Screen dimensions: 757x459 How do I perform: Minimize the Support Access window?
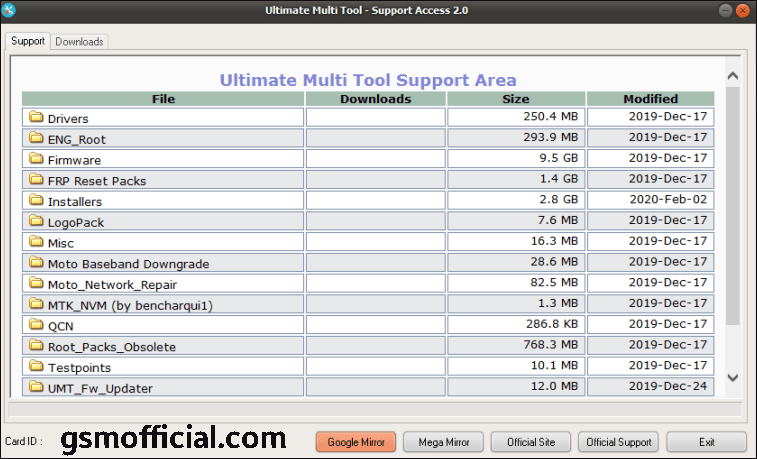[x=725, y=10]
